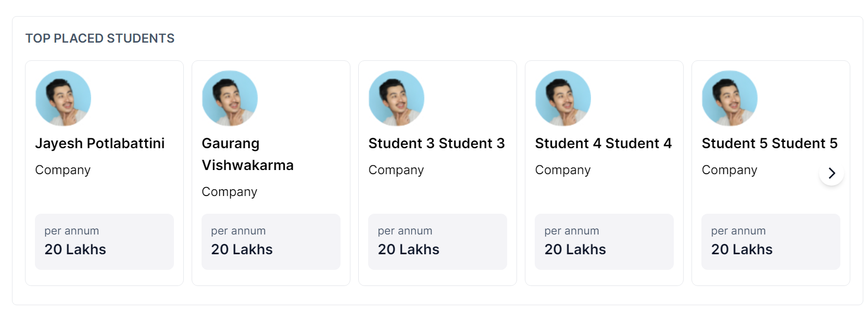Click Student 3's avatar image

[396, 98]
